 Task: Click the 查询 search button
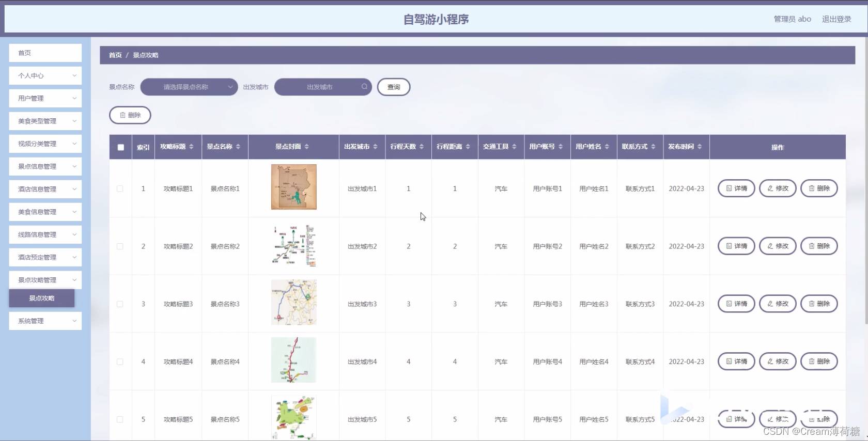(394, 87)
